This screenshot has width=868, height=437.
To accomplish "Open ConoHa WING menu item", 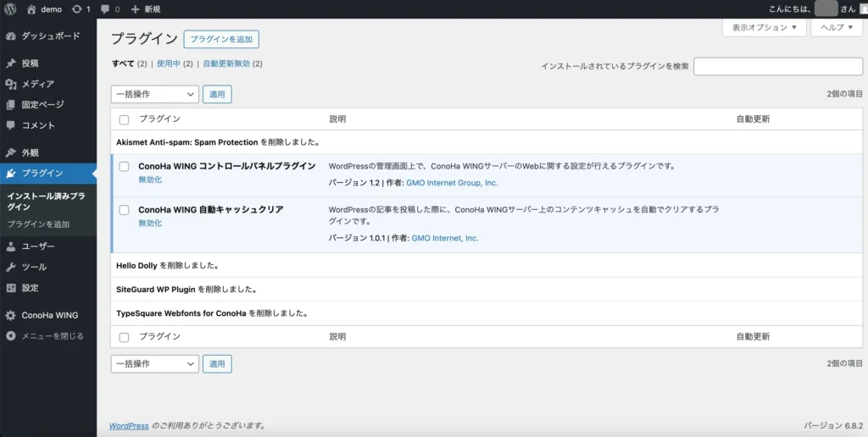I will (x=48, y=315).
